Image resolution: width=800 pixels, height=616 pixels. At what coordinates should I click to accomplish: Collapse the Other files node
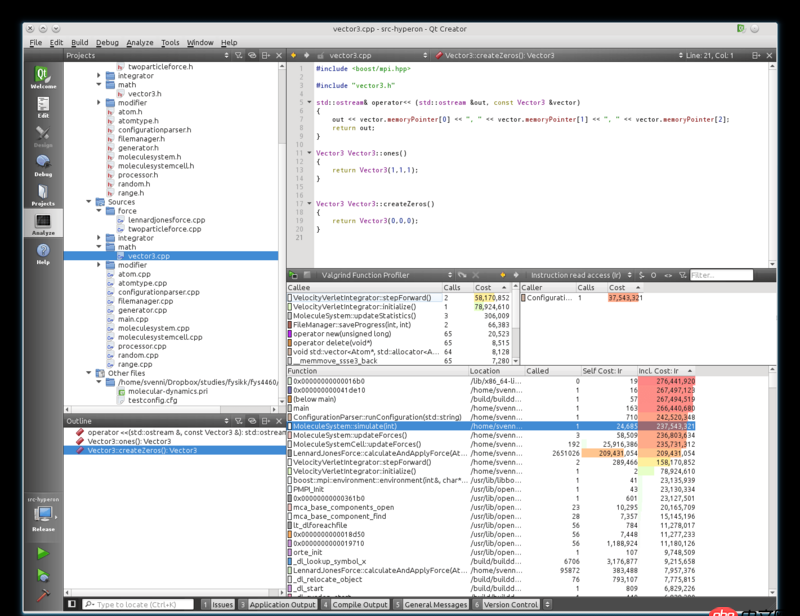pos(89,373)
